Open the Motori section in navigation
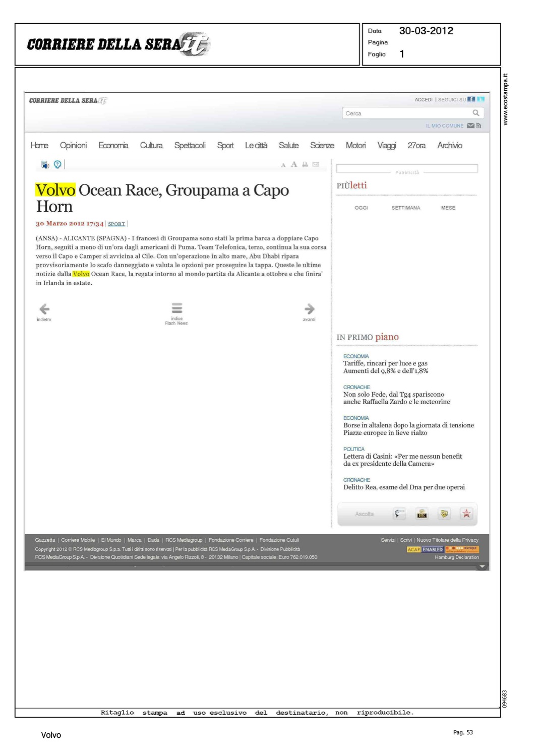 point(355,145)
